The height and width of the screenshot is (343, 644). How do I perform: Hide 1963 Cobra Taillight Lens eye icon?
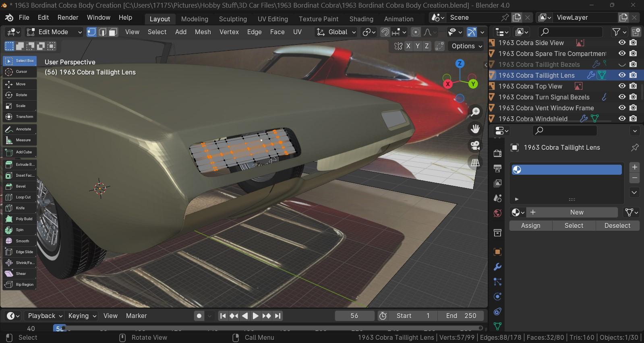pyautogui.click(x=622, y=75)
